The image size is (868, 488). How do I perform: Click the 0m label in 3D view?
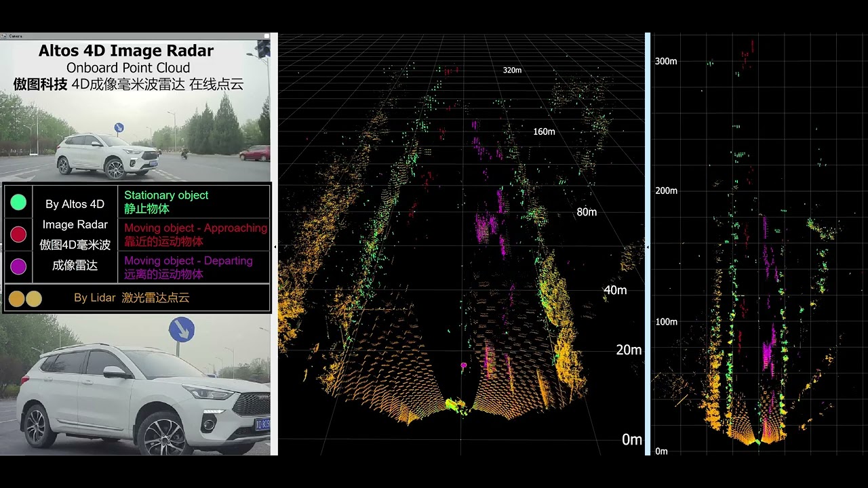(632, 440)
